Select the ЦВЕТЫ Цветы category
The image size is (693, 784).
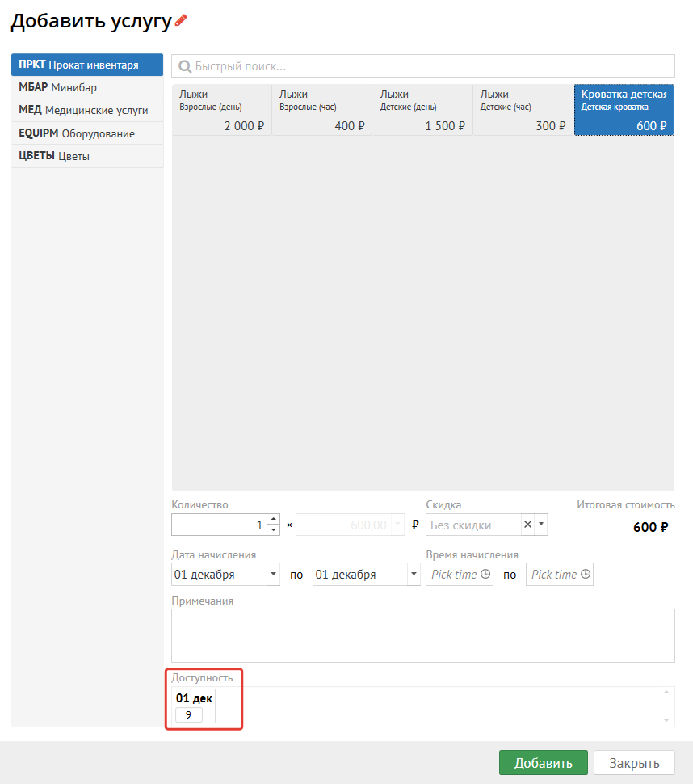[x=87, y=156]
